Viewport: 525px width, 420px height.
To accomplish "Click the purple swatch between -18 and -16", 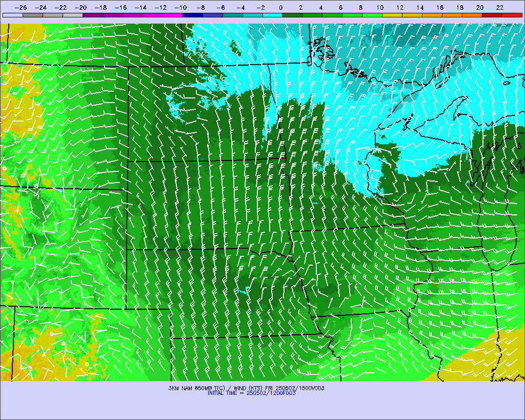I will (113, 15).
